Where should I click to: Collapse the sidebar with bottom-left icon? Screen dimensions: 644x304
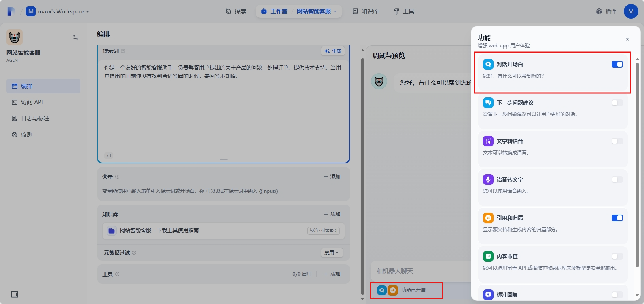(15, 294)
